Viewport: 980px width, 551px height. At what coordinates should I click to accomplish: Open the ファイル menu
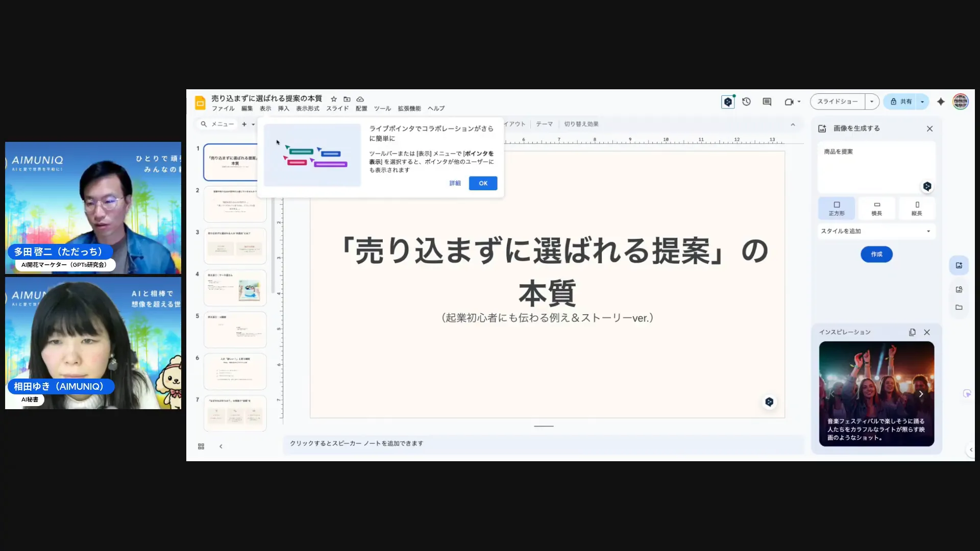pyautogui.click(x=223, y=108)
